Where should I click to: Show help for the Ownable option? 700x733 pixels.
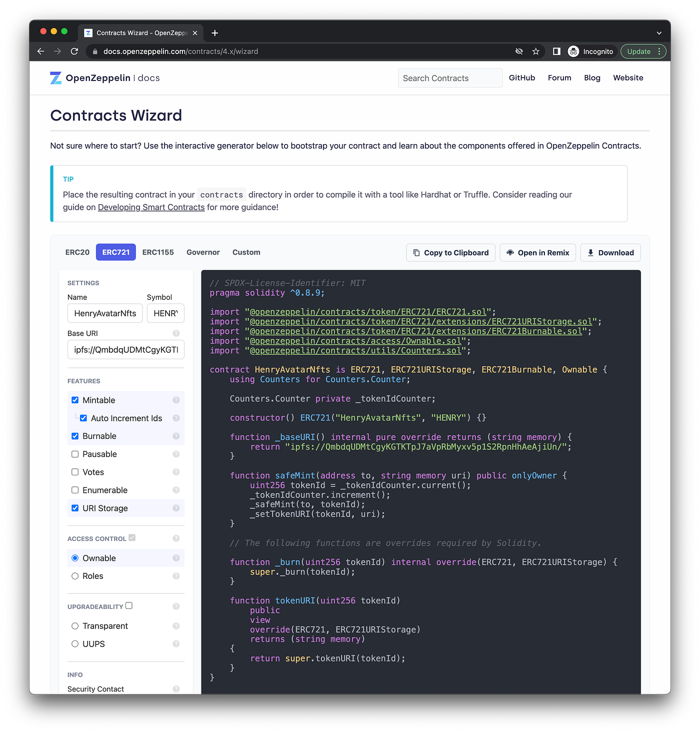(176, 558)
